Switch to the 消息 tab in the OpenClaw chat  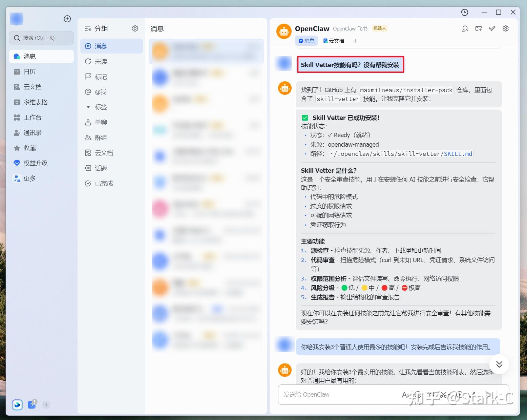pyautogui.click(x=307, y=41)
